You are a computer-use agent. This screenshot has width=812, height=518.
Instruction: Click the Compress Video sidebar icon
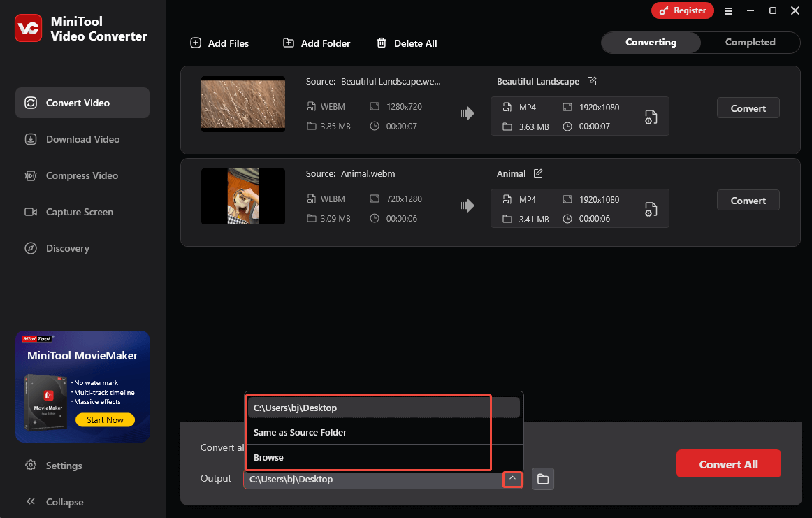tap(31, 175)
